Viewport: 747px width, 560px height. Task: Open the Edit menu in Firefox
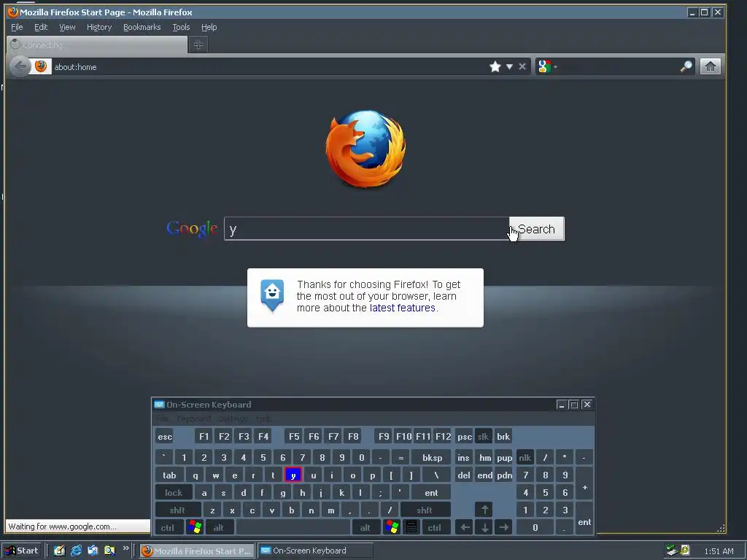(x=41, y=27)
